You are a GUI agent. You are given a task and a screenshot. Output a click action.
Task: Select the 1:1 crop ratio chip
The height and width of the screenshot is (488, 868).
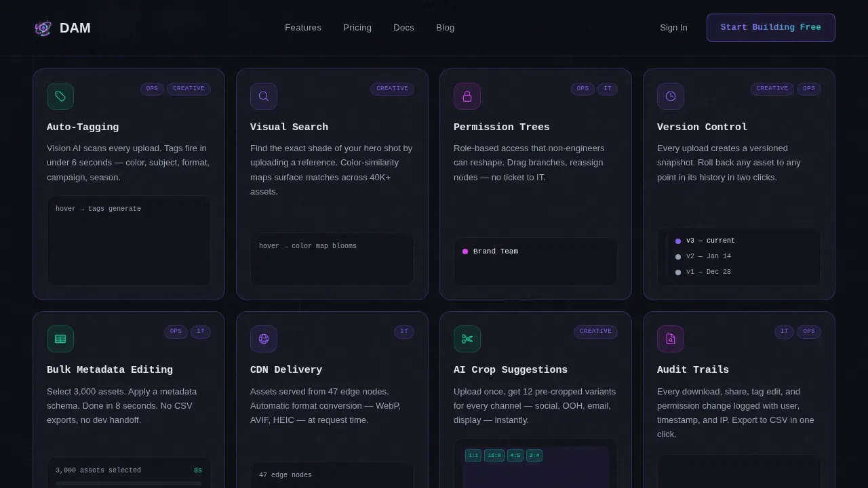tap(473, 455)
